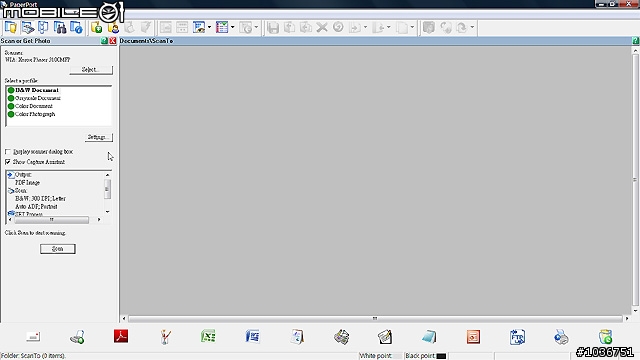The image size is (640, 360).
Task: Select the Color Photograph profile
Action: (x=31, y=114)
